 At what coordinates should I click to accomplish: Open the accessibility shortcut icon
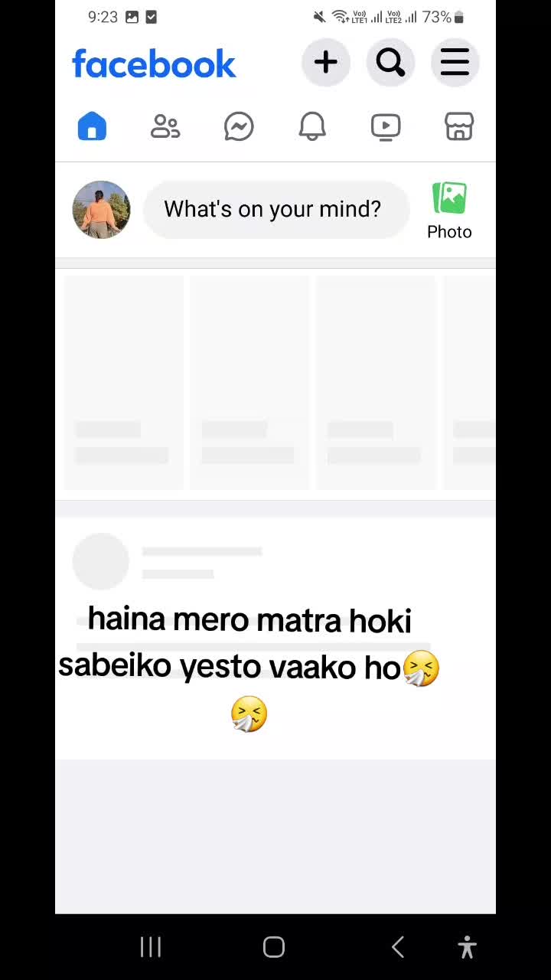tap(467, 947)
